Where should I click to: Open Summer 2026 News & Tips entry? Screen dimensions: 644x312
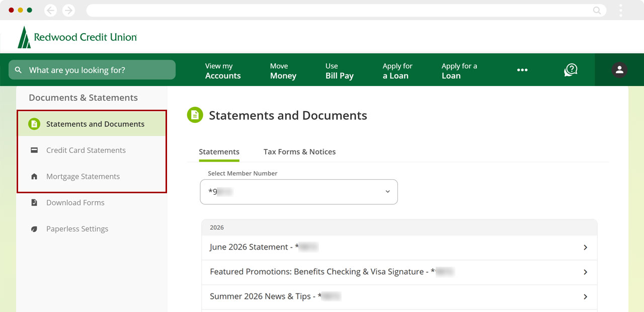(399, 296)
